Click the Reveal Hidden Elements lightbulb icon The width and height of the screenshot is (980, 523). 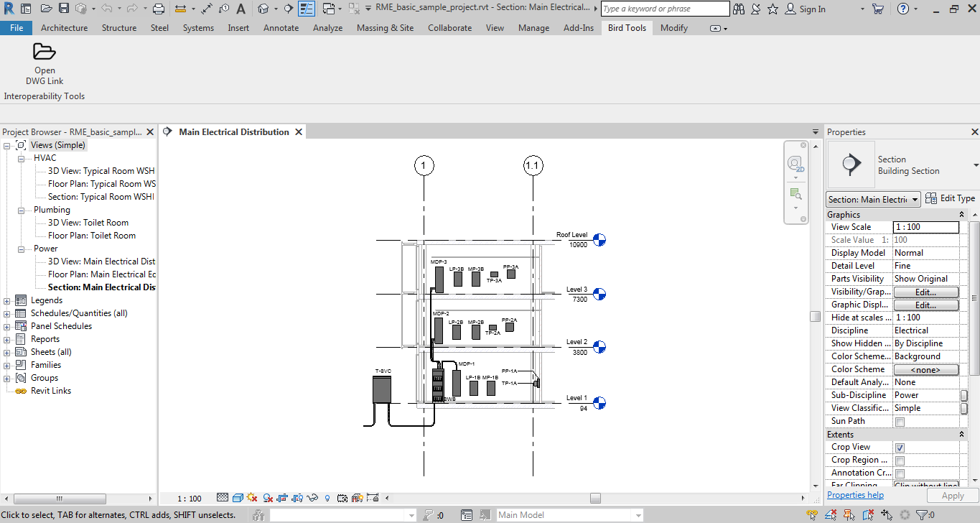327,497
